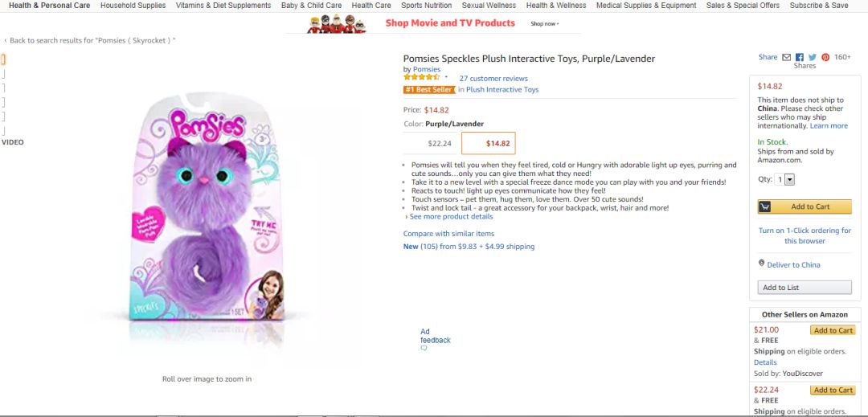Screen dimensions: 868x417
Task: Click the Ad feedback speech bubble icon
Action: [x=424, y=349]
